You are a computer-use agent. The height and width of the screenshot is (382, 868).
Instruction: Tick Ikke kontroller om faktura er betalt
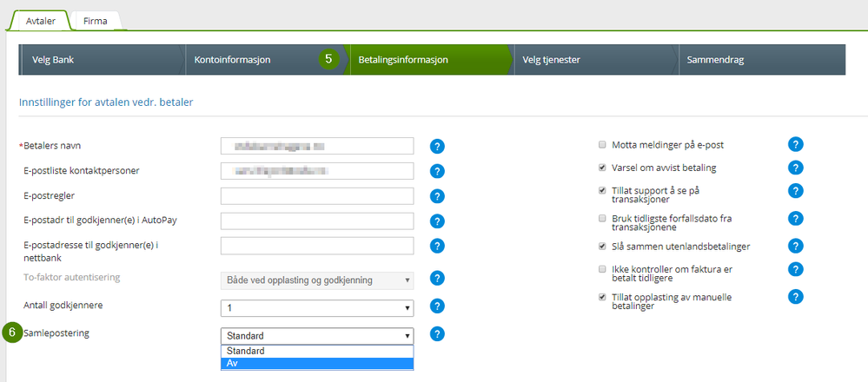(x=602, y=269)
